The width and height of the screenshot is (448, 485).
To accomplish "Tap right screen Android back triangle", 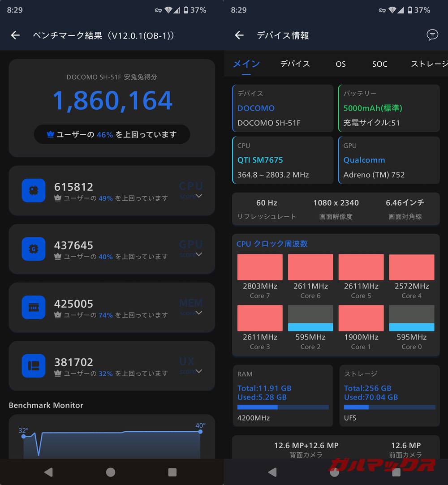I will (x=272, y=472).
